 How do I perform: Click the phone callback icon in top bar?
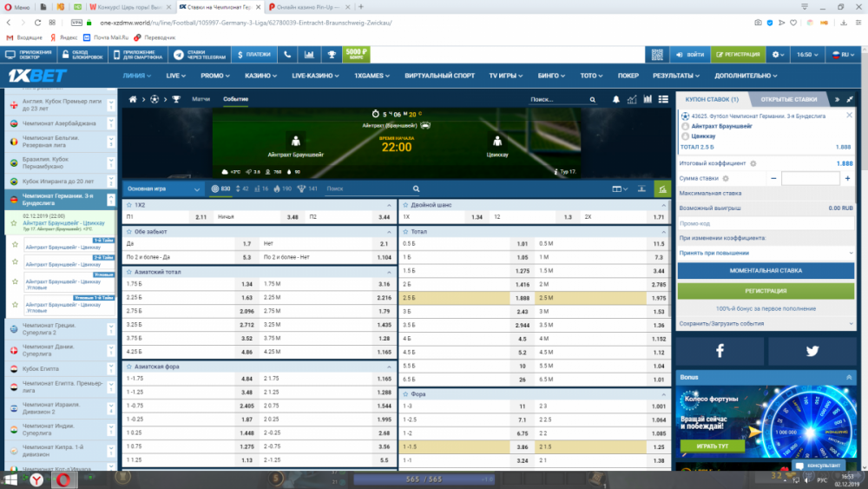click(288, 55)
